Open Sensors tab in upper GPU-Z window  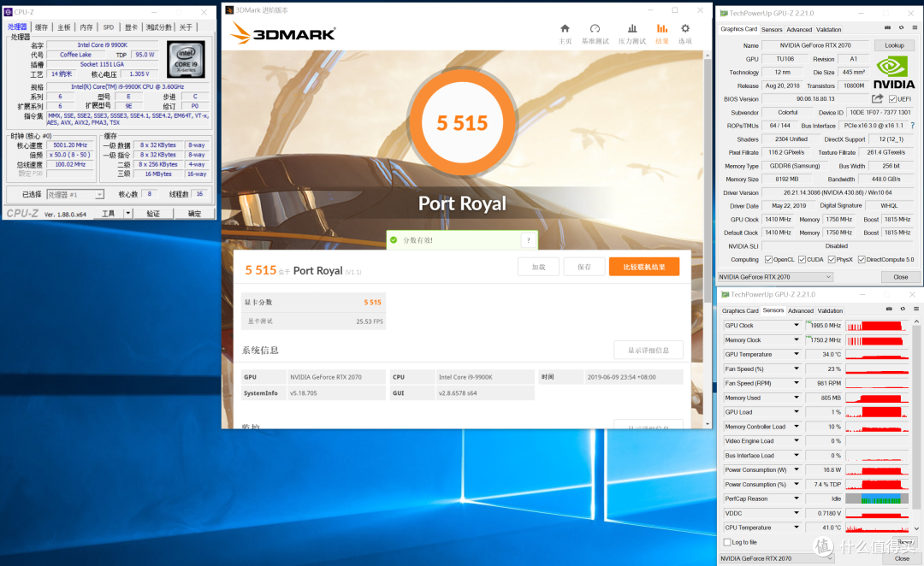pyautogui.click(x=772, y=29)
